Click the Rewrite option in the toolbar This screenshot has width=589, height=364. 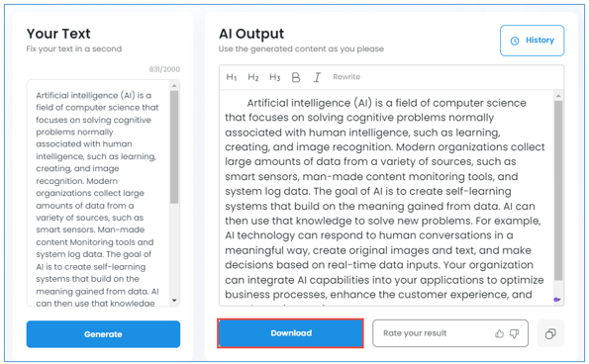(x=346, y=77)
